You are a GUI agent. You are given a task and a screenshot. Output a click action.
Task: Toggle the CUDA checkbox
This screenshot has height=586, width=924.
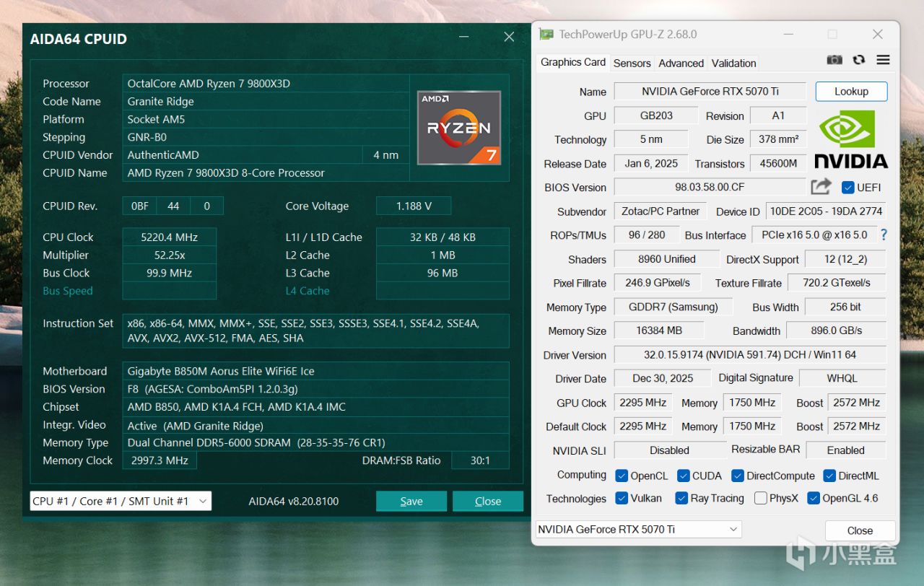(x=684, y=476)
